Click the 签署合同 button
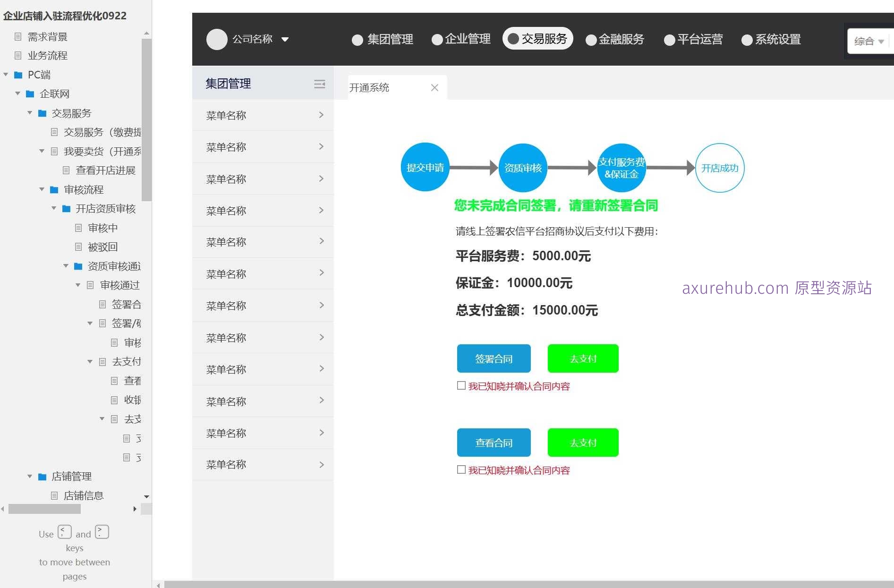Screen dimensions: 894x588 pyautogui.click(x=494, y=358)
